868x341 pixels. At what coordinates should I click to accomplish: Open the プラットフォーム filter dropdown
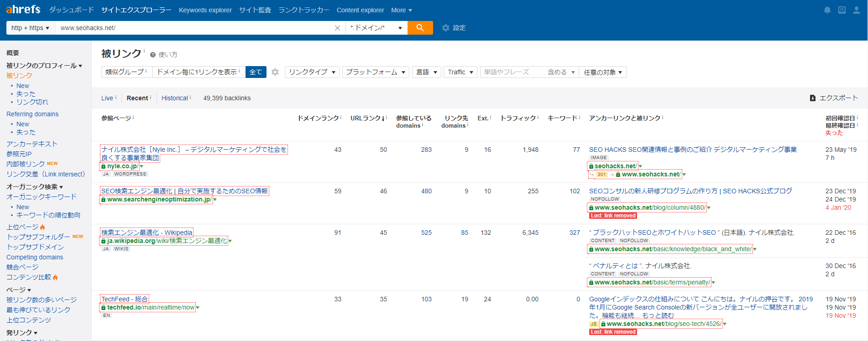pos(376,72)
